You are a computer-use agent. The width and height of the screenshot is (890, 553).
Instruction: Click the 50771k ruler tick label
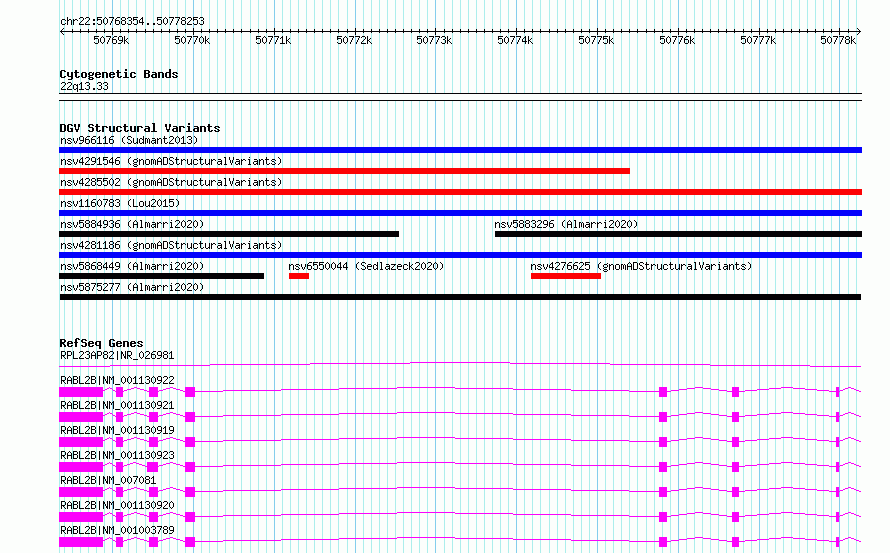coord(273,40)
